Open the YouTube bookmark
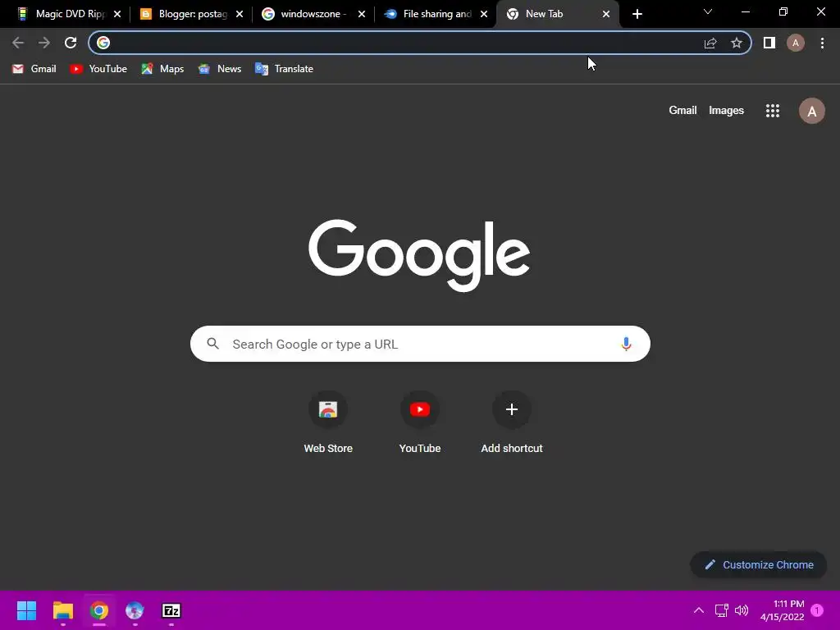This screenshot has width=840, height=630. pyautogui.click(x=98, y=69)
